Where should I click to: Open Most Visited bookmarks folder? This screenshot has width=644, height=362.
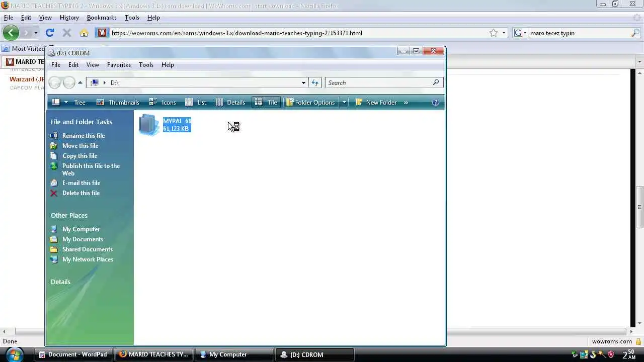coord(24,49)
